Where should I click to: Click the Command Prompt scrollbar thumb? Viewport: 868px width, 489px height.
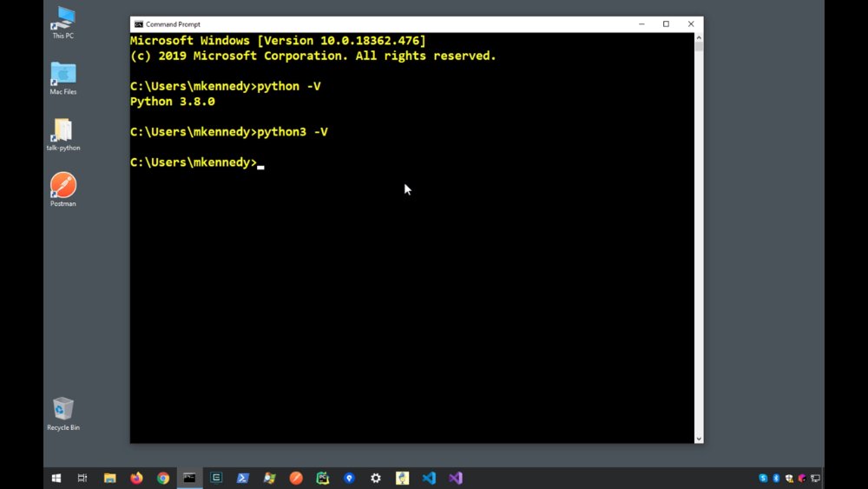(x=699, y=47)
